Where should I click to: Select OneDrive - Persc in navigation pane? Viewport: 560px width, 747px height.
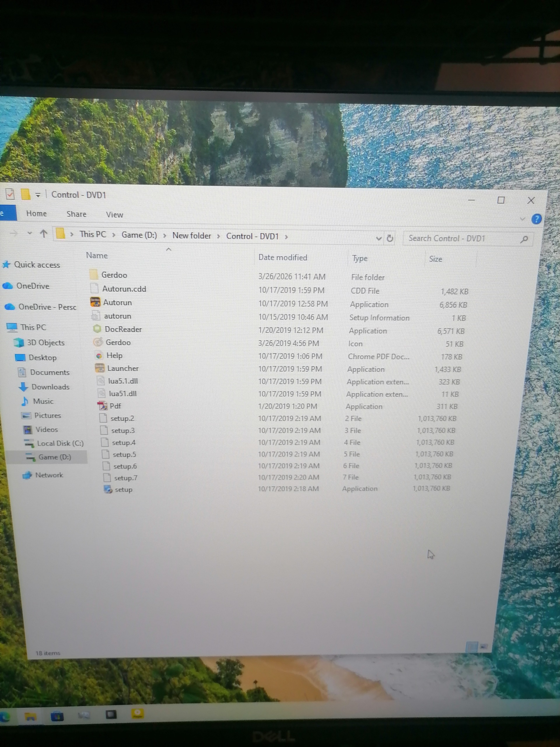click(48, 307)
